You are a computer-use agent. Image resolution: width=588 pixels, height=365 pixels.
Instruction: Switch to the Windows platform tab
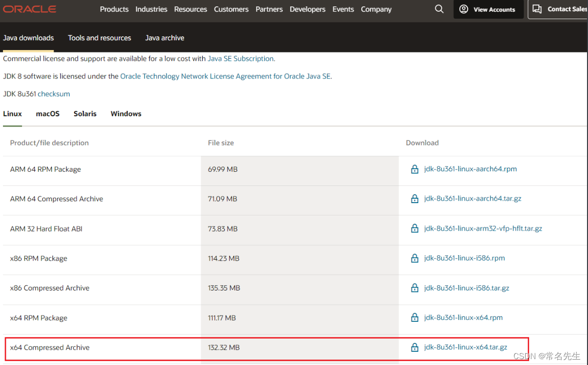click(x=126, y=113)
